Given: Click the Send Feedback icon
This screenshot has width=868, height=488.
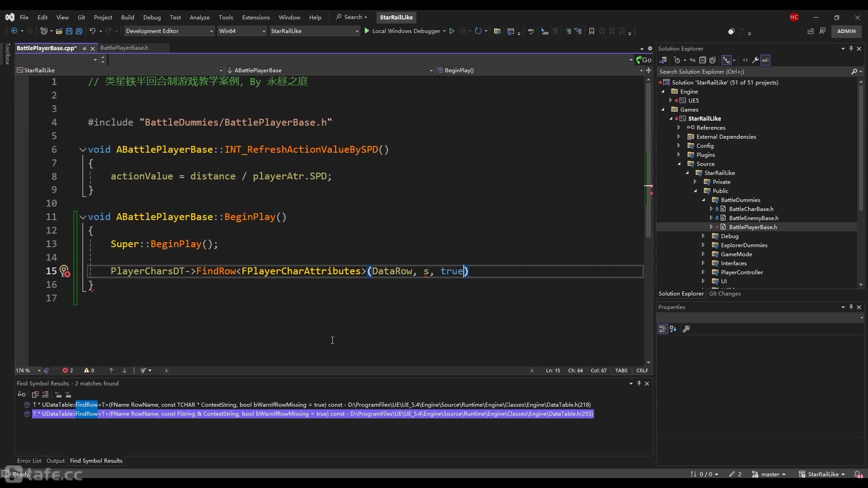Looking at the screenshot, I should (x=822, y=31).
